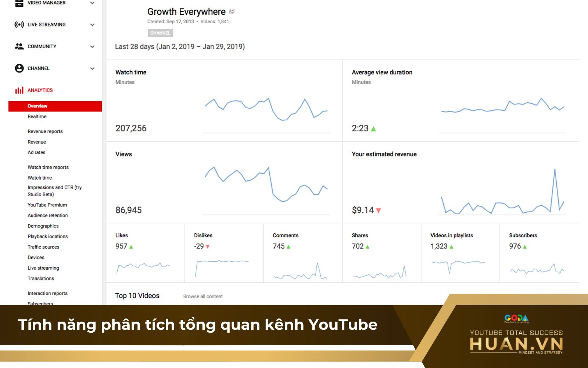
Task: Click the Growth Everywhere channel title
Action: tap(186, 12)
